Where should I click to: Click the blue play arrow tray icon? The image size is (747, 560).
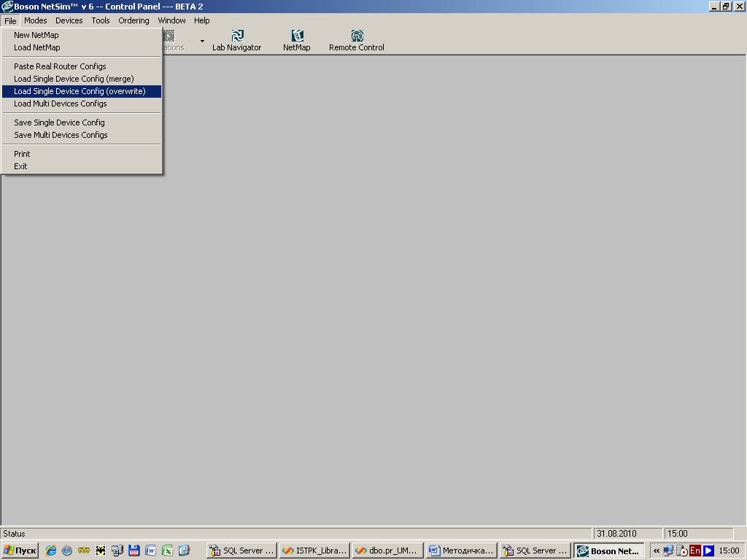708,551
